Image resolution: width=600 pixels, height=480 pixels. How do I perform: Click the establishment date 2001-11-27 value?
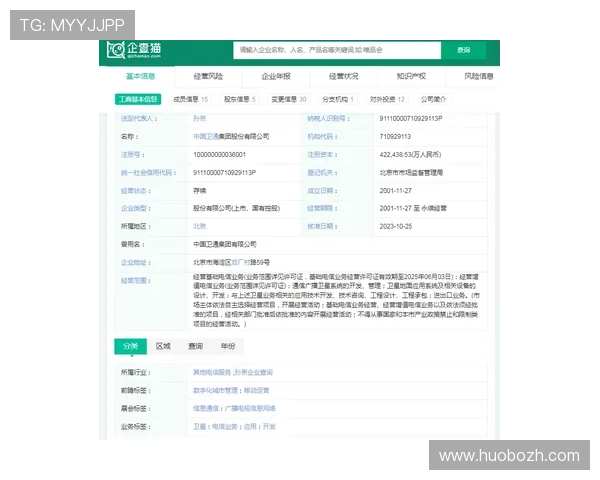(396, 191)
